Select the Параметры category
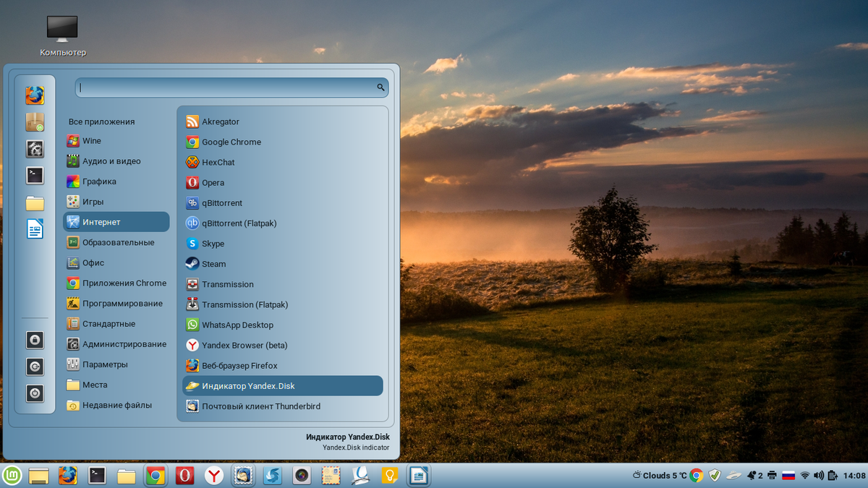868x488 pixels. click(116, 364)
